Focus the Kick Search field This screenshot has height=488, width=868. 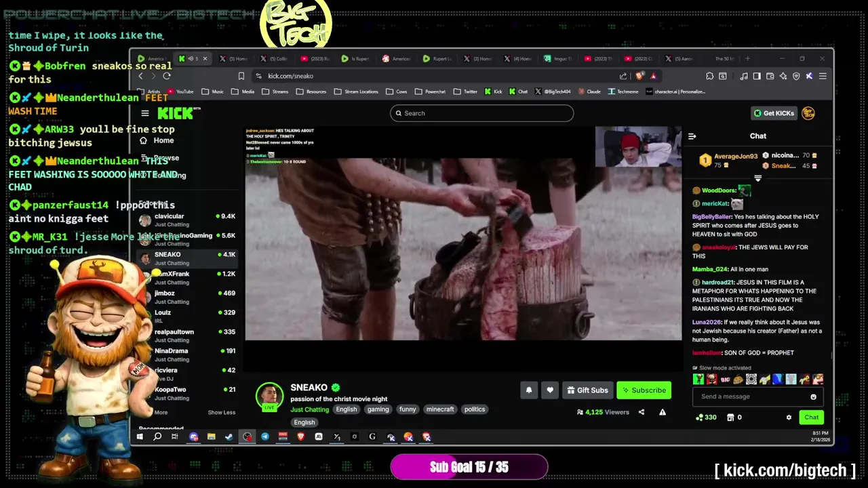[481, 113]
